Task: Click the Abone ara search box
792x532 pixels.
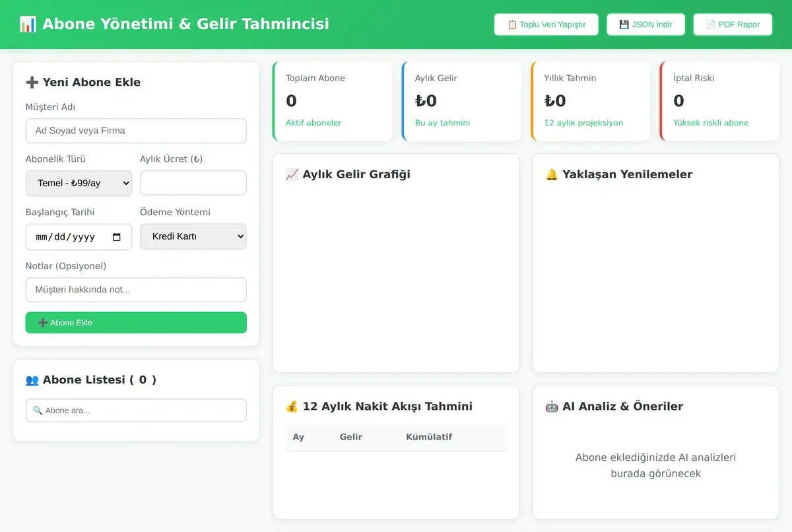Action: [136, 411]
